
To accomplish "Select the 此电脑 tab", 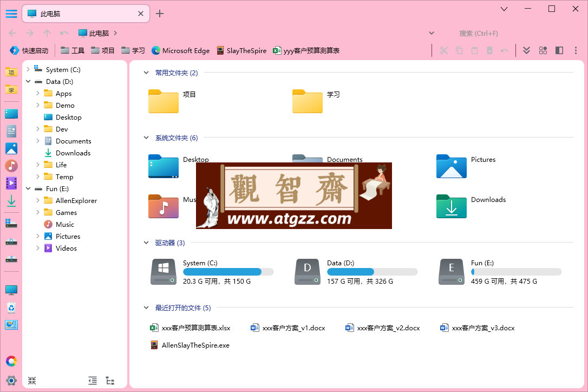I will (x=86, y=14).
